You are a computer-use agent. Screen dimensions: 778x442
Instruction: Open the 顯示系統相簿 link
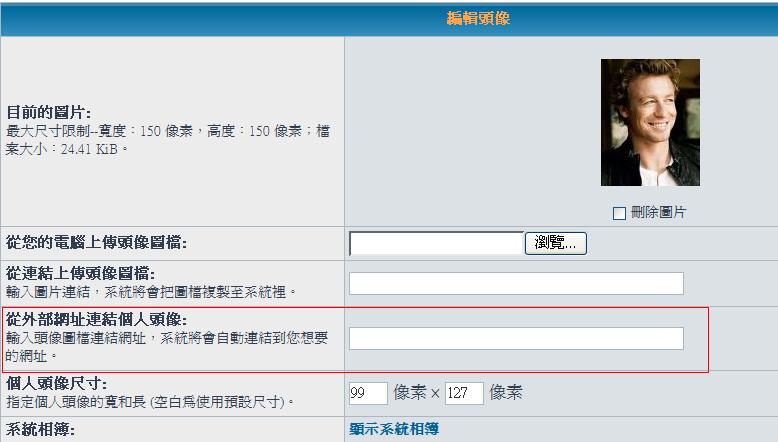click(394, 429)
